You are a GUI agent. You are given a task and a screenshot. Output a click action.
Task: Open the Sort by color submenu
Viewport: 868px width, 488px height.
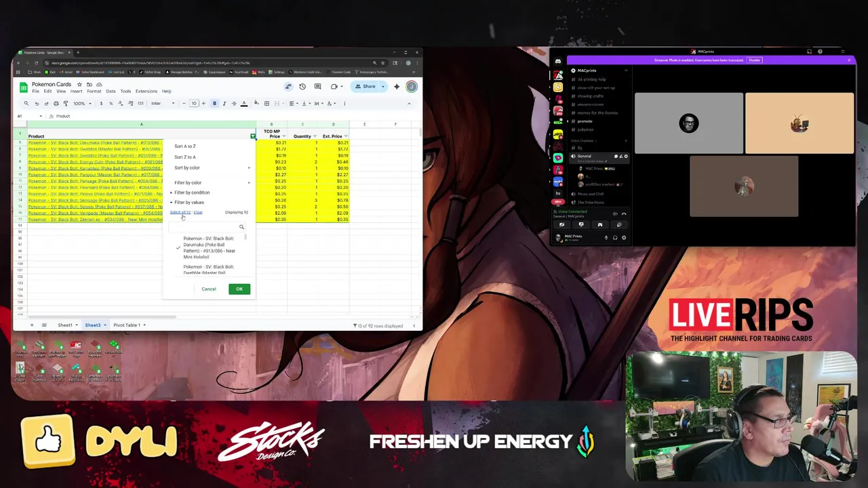pos(210,168)
